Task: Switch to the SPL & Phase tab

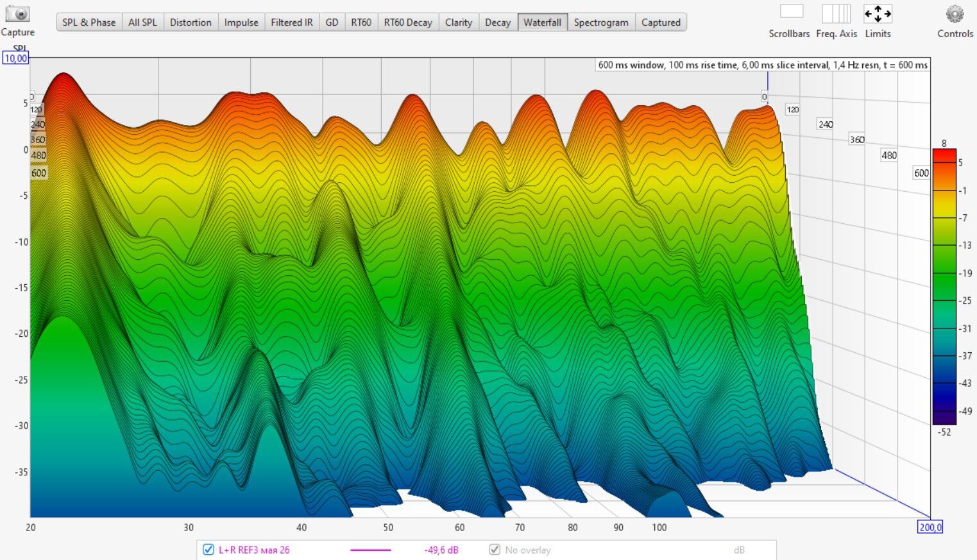Action: pos(89,22)
